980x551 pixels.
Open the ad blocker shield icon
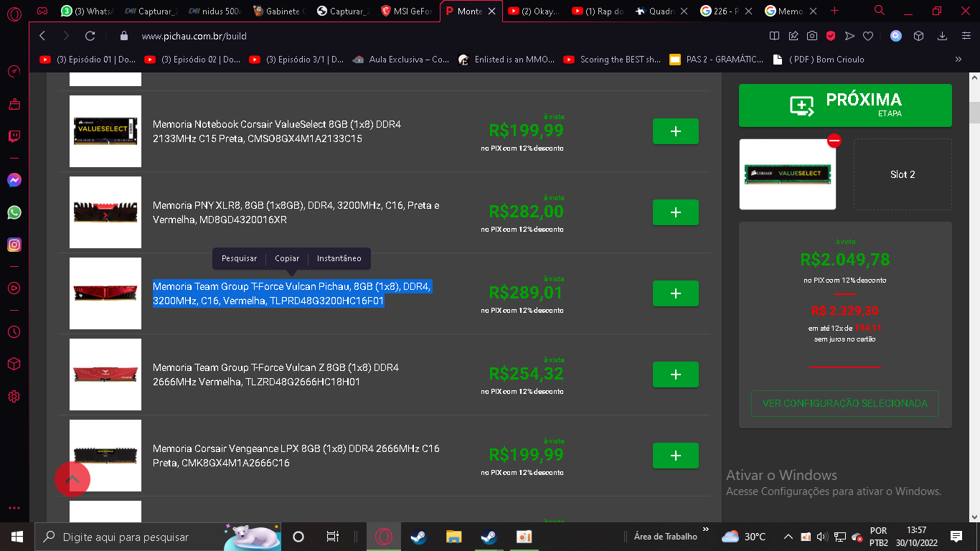(x=830, y=36)
